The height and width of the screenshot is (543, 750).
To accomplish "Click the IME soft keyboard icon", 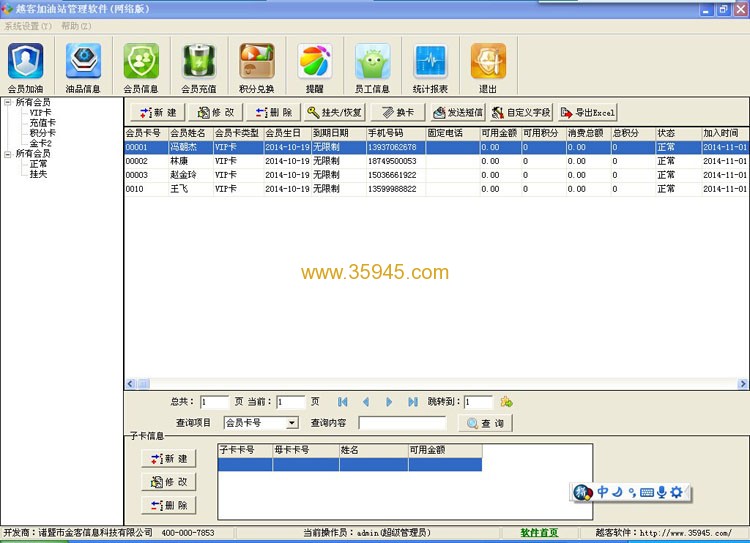I will [647, 492].
